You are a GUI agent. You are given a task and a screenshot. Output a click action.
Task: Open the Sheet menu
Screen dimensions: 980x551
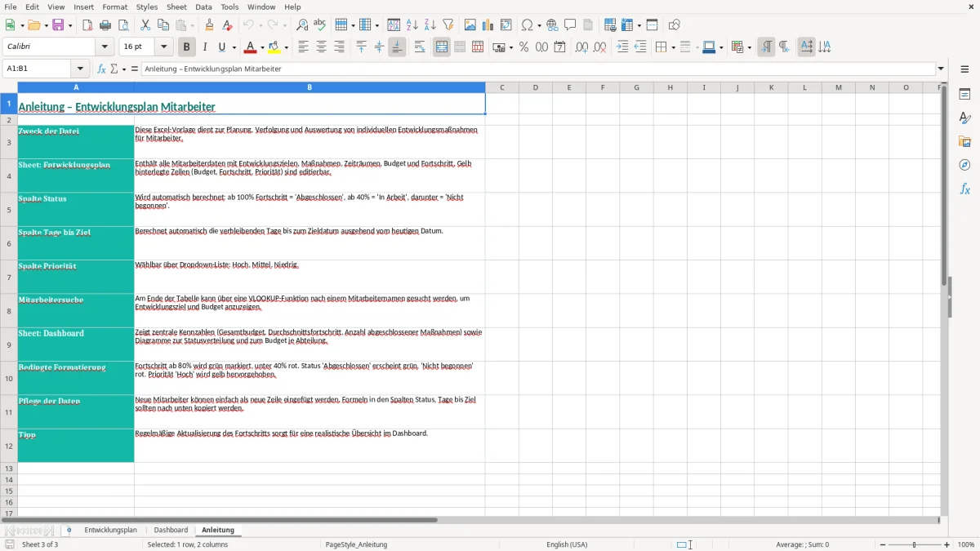(x=176, y=7)
